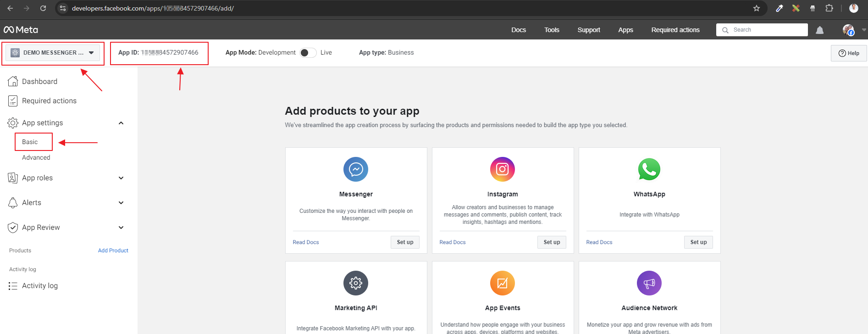This screenshot has height=334, width=868.
Task: Expand the App roles section
Action: (121, 178)
